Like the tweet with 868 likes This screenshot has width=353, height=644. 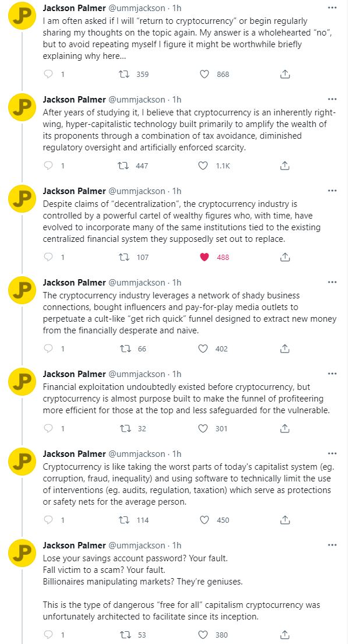click(x=204, y=74)
